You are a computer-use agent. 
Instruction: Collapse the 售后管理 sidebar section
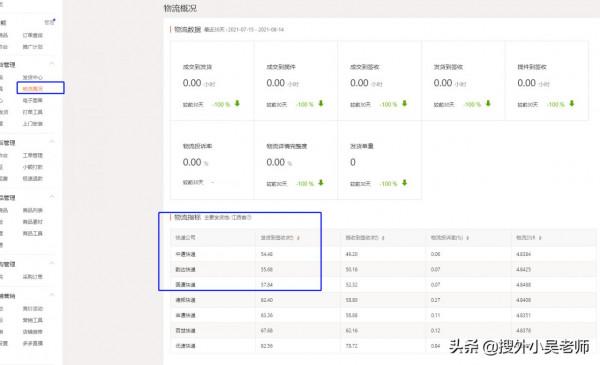52,142
